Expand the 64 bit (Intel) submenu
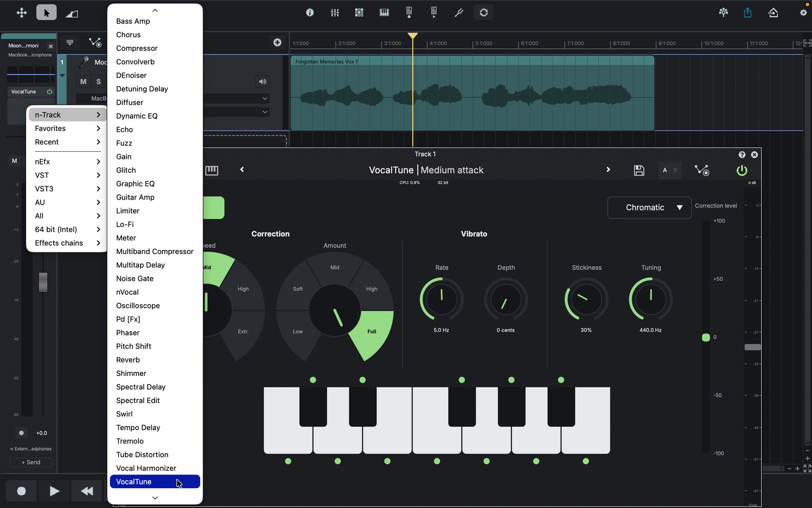Viewport: 812px width, 508px height. click(x=67, y=230)
